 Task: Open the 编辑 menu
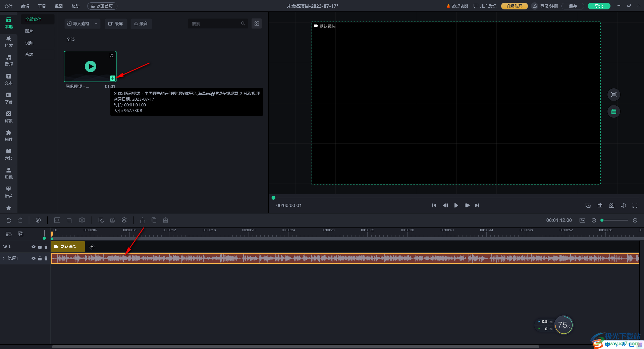25,6
